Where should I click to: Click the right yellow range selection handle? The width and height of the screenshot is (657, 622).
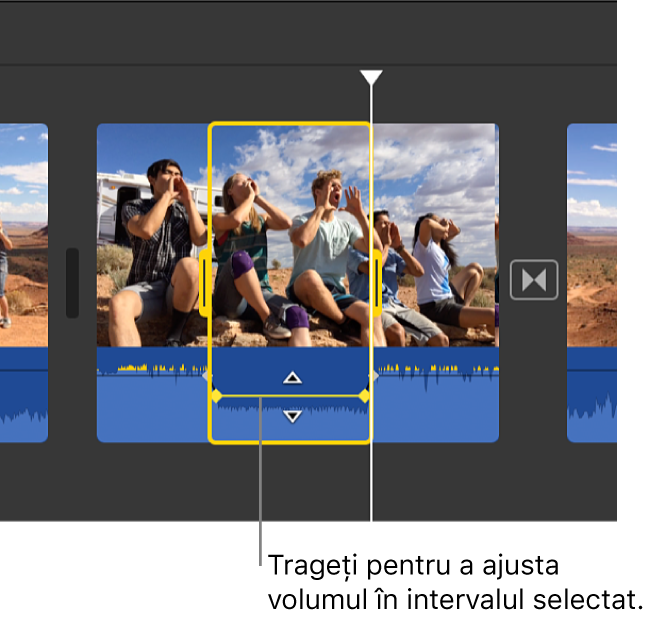(x=378, y=283)
